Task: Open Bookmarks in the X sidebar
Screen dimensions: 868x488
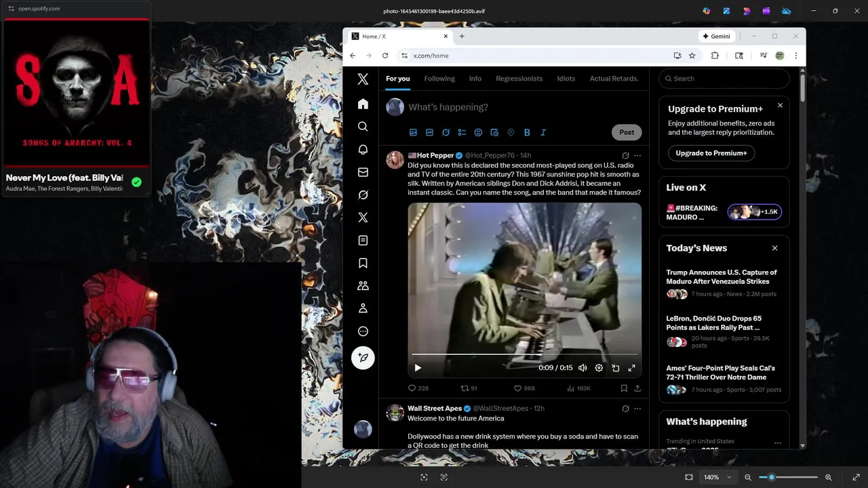Action: [363, 263]
